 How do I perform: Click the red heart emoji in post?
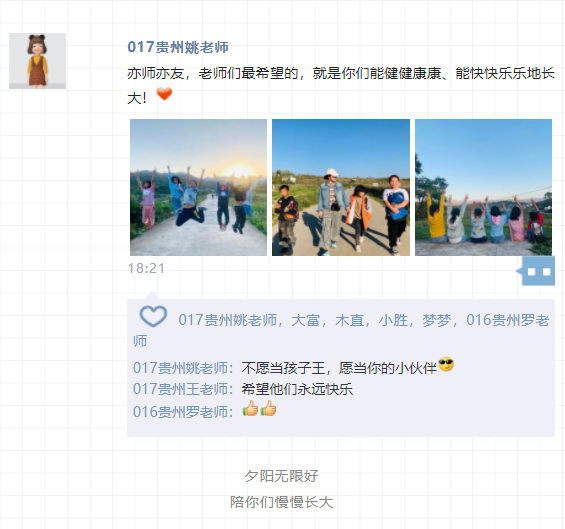(x=164, y=94)
